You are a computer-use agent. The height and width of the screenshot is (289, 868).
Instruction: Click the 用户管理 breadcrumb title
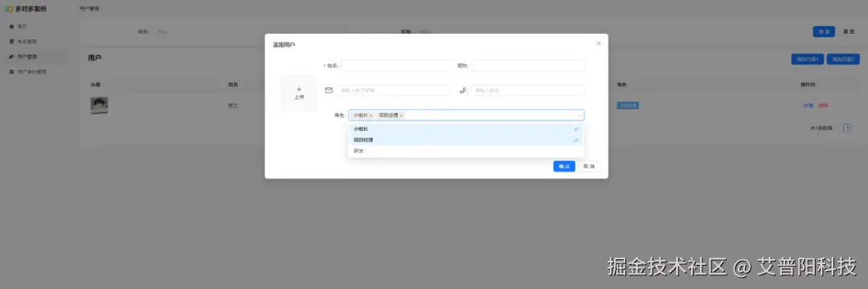pos(90,10)
